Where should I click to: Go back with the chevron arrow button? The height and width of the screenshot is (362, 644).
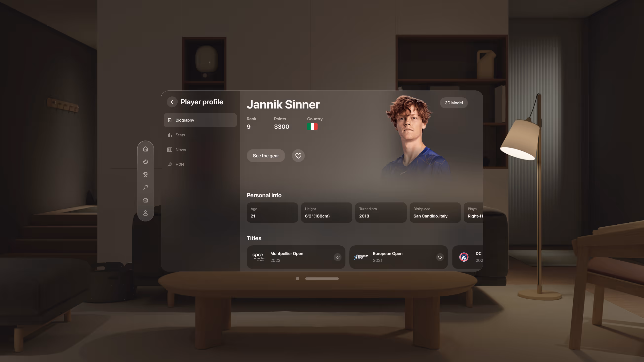pyautogui.click(x=172, y=102)
